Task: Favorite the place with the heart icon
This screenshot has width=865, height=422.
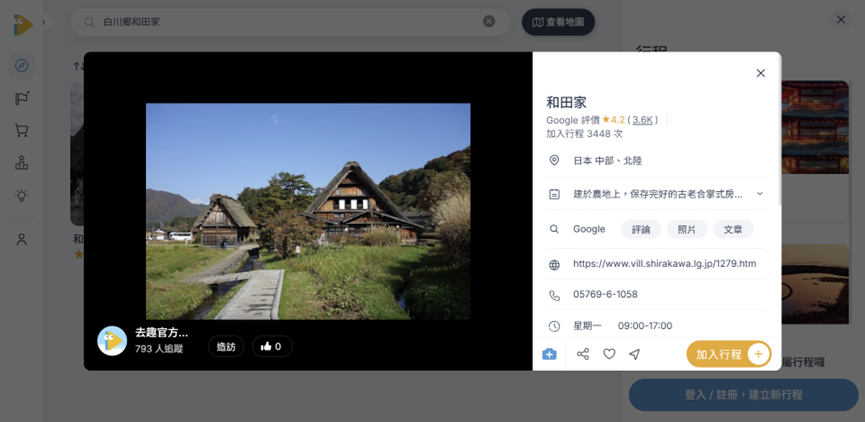Action: (x=609, y=354)
